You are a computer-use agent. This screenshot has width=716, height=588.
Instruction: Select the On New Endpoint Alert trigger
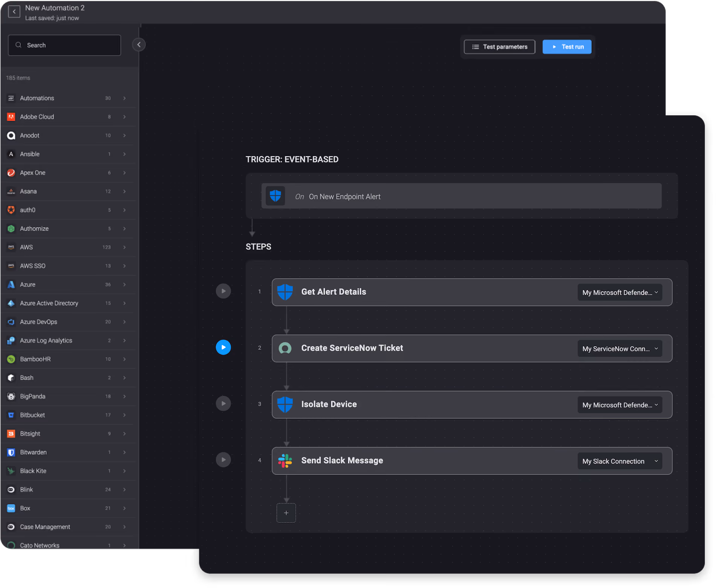[461, 196]
